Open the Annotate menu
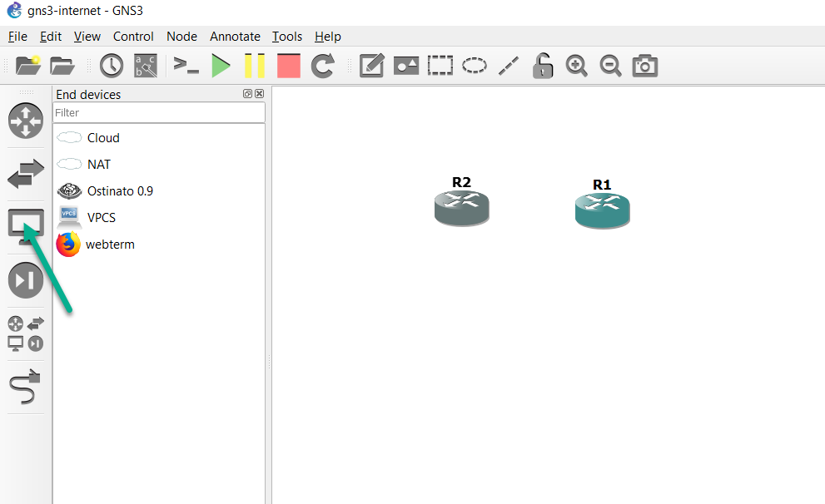825x504 pixels. [x=235, y=37]
